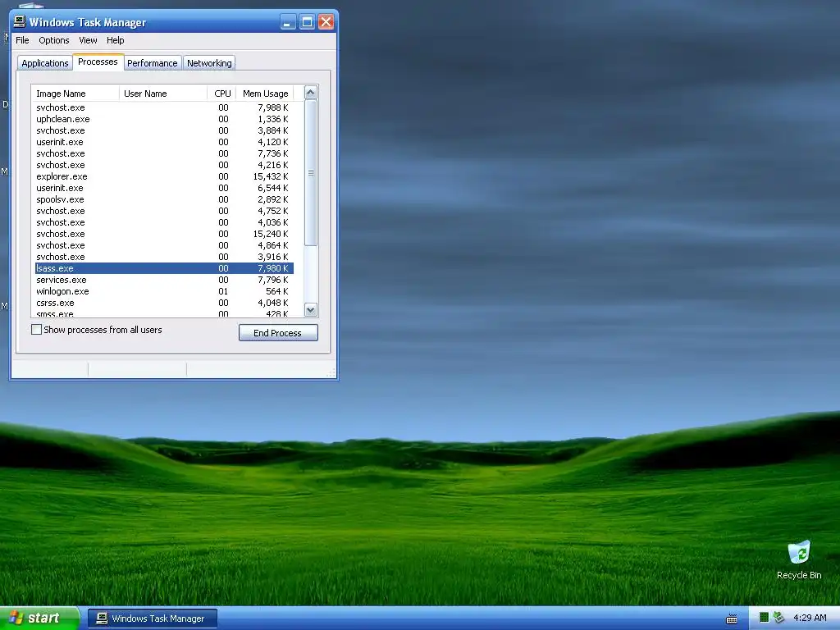840x630 pixels.
Task: Open the View menu
Action: coord(88,40)
